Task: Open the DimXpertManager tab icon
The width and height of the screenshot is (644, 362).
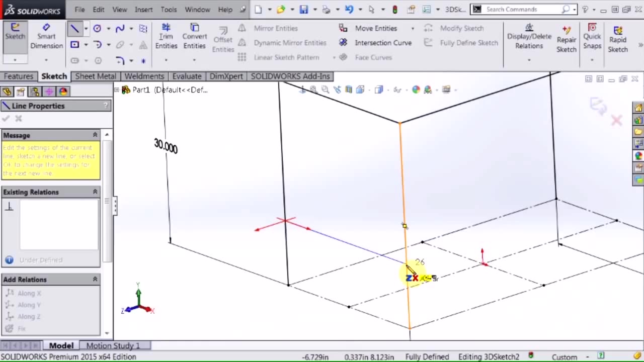Action: point(49,92)
